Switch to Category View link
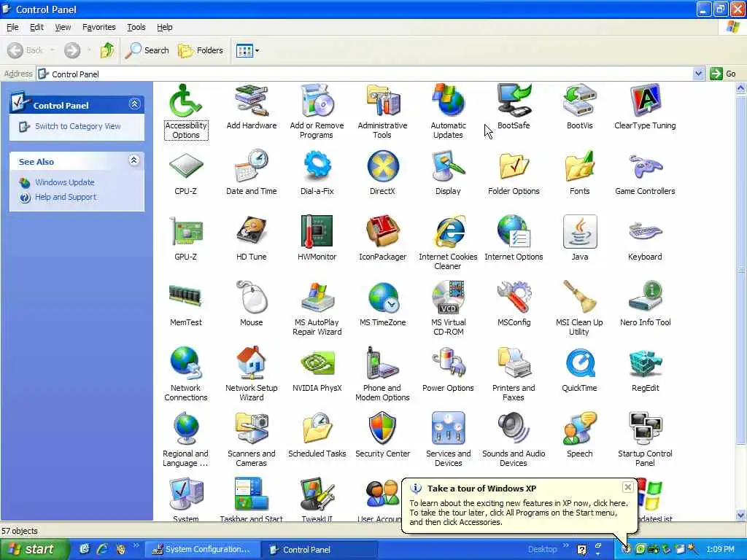This screenshot has height=560, width=747. point(77,126)
